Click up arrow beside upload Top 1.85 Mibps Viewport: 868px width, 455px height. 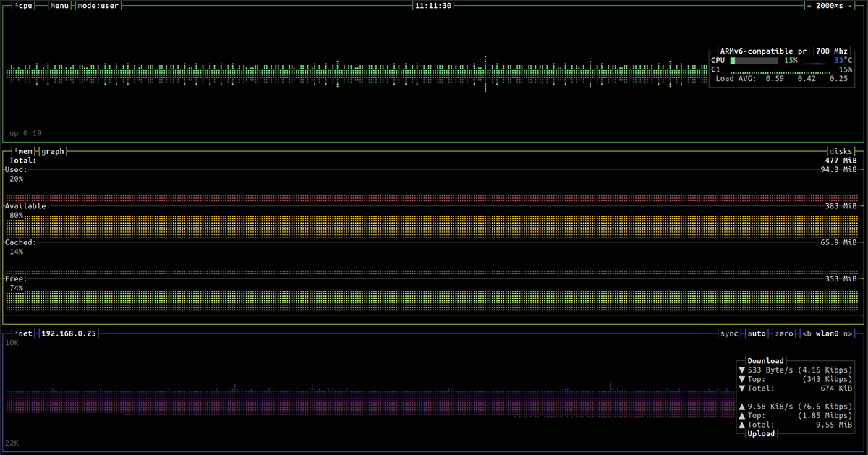coord(741,415)
